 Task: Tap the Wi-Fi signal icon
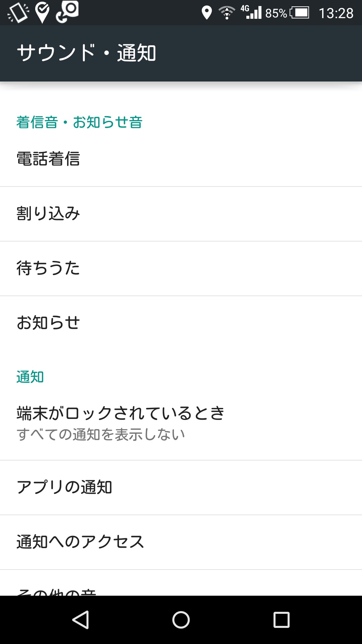[227, 13]
